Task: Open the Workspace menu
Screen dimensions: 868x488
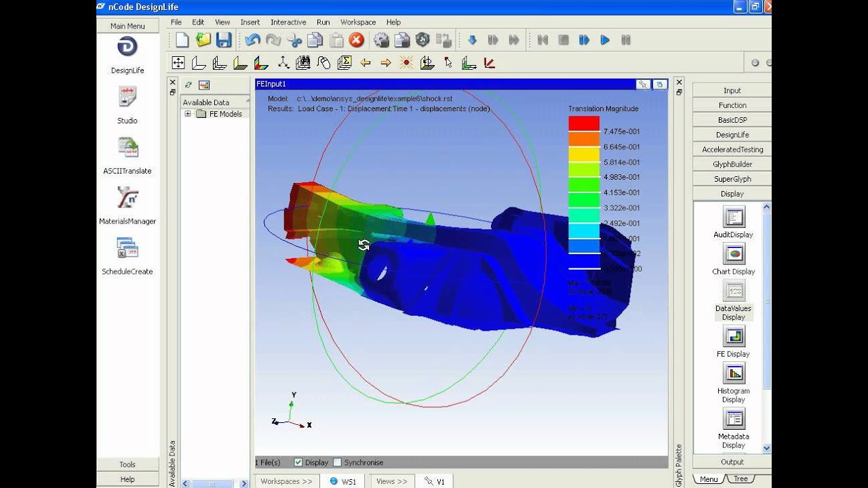Action: coord(358,22)
